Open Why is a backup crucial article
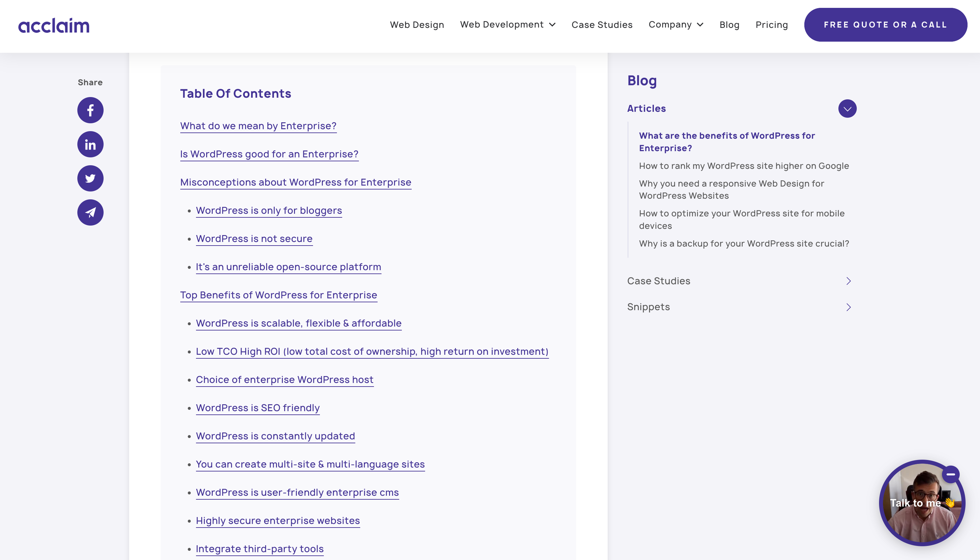This screenshot has height=560, width=980. [744, 244]
